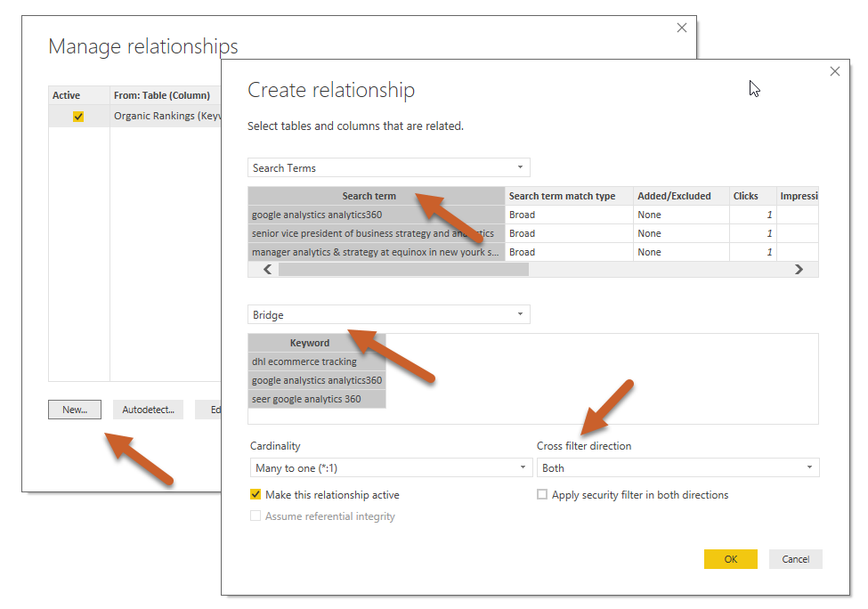Open the Cross filter direction dropdown
Viewport: 868px width, 609px height.
[809, 467]
